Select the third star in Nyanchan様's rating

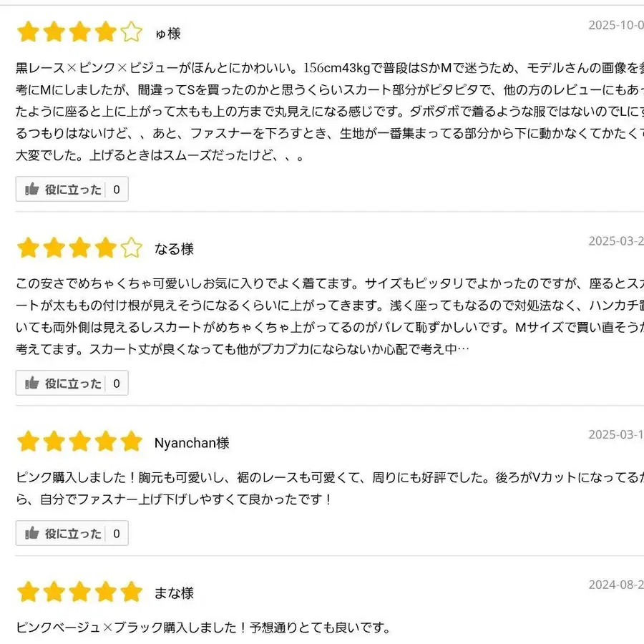point(79,442)
